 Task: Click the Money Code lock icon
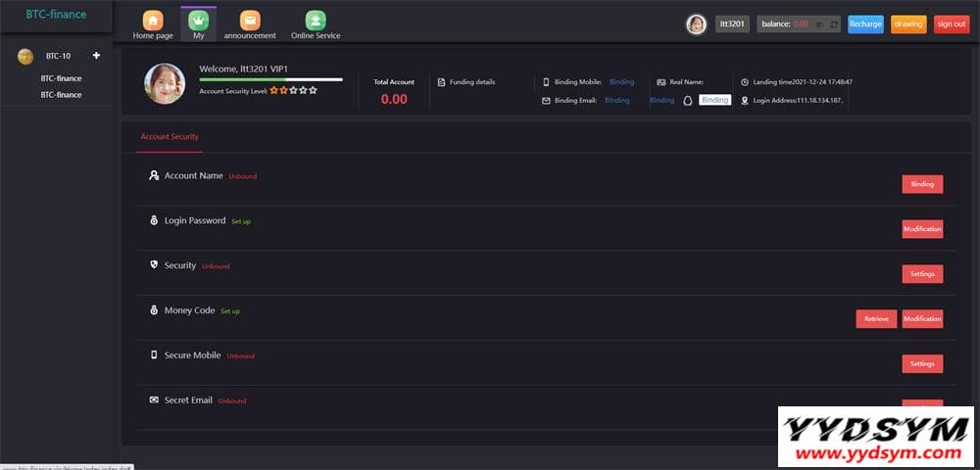point(154,310)
